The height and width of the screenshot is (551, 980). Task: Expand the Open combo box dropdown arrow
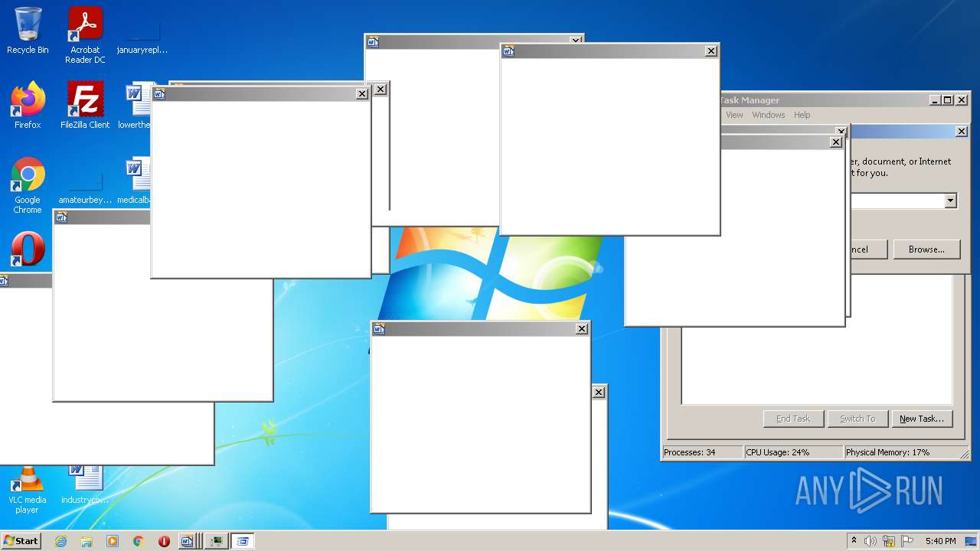[x=950, y=201]
